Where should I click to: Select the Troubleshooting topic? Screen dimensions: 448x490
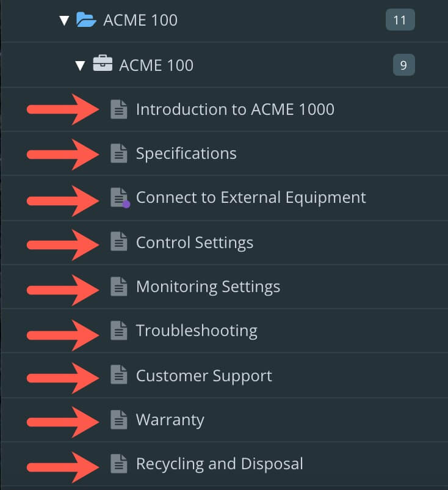coord(196,331)
